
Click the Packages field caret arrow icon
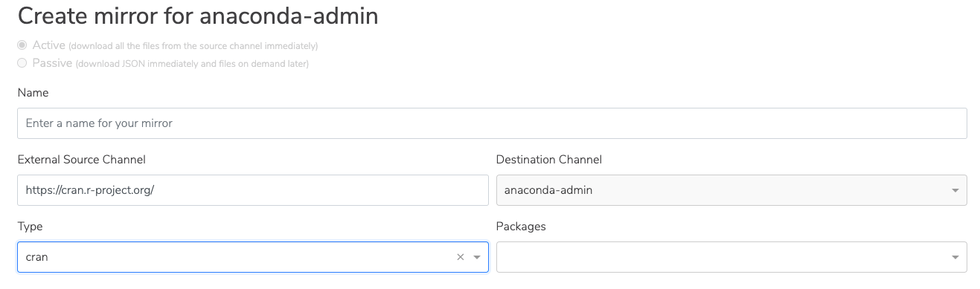(x=955, y=257)
